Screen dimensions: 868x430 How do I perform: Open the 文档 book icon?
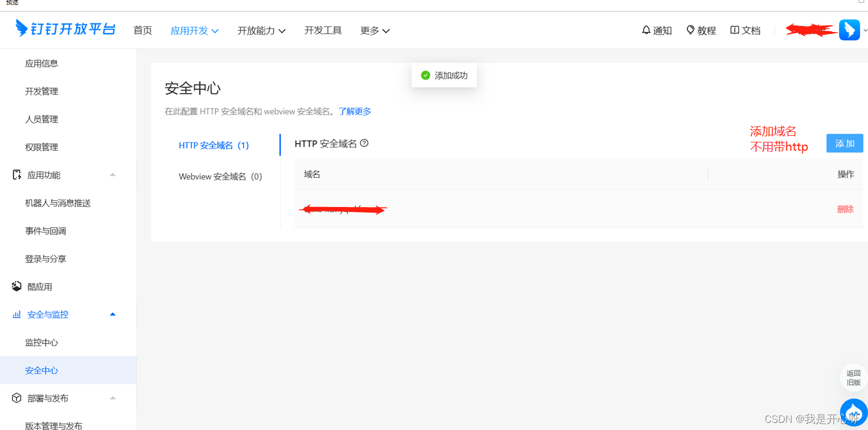tap(734, 30)
